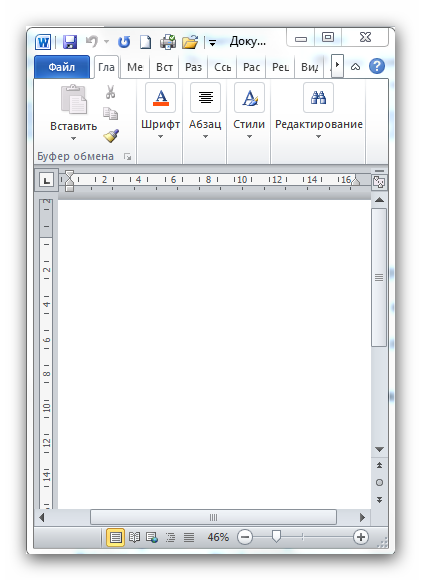
Task: Cut selection with the scissors icon
Action: [110, 92]
